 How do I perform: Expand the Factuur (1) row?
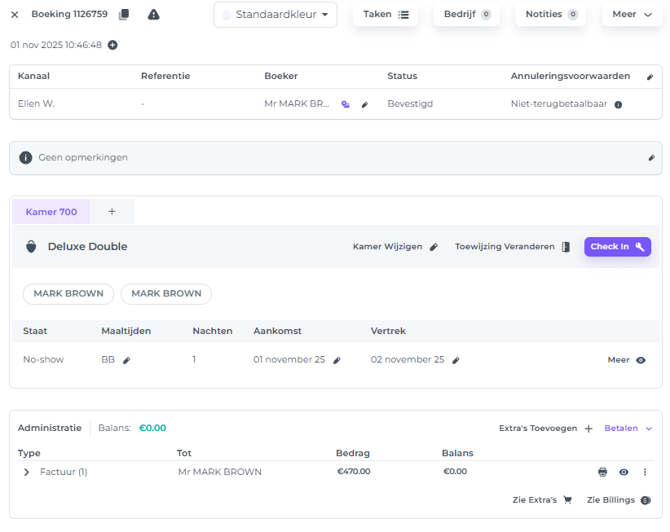coord(27,472)
